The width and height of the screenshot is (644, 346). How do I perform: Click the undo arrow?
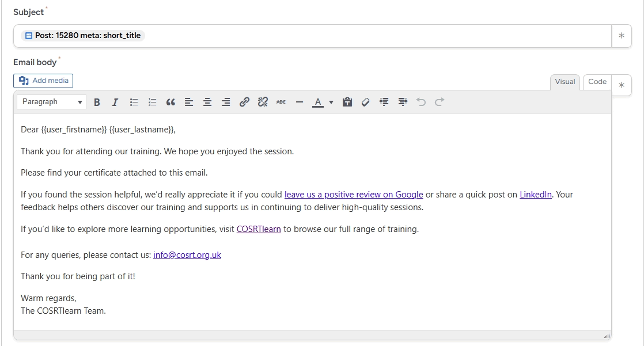pyautogui.click(x=421, y=102)
